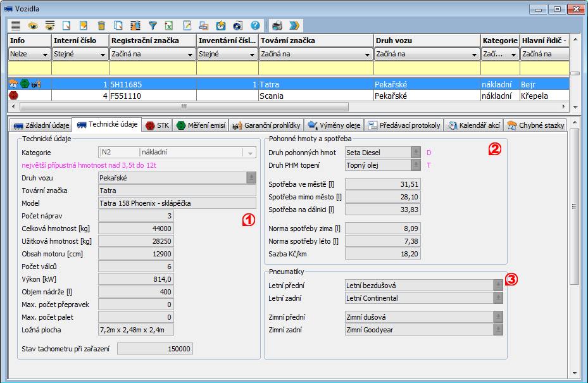Click the printer icon in toolbar
This screenshot has width=588, height=383.
(x=277, y=26)
